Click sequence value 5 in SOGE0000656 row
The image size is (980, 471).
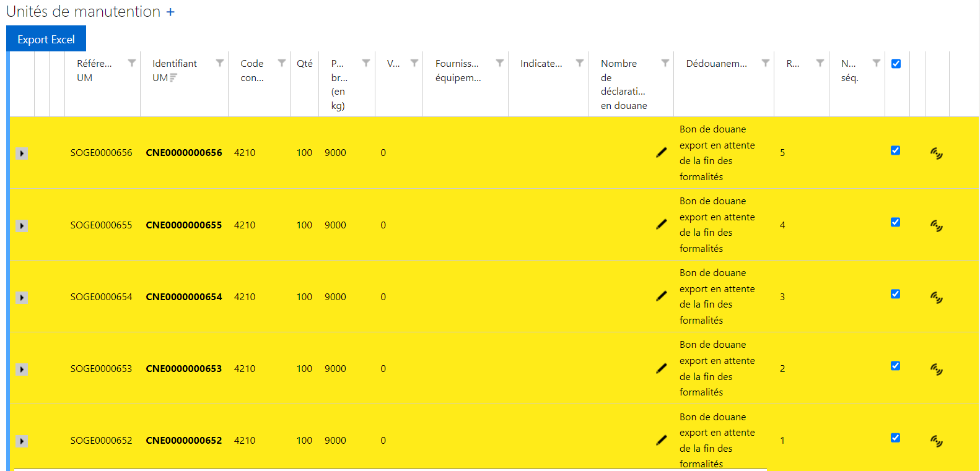782,153
